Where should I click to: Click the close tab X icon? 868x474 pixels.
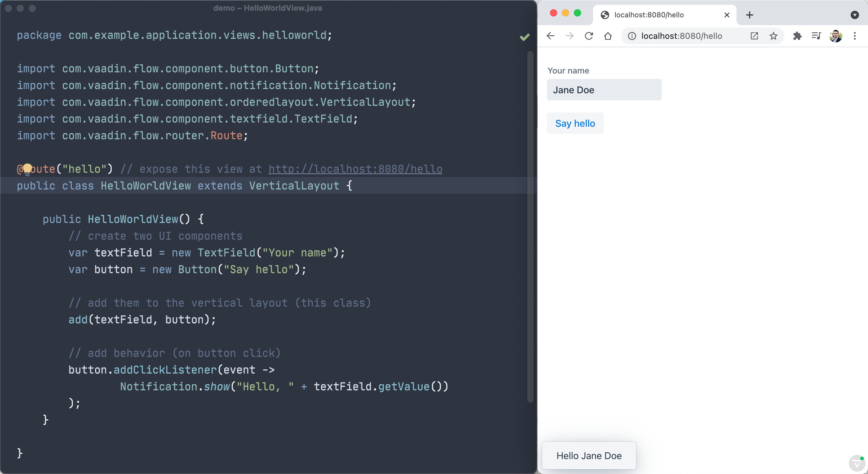coord(727,14)
